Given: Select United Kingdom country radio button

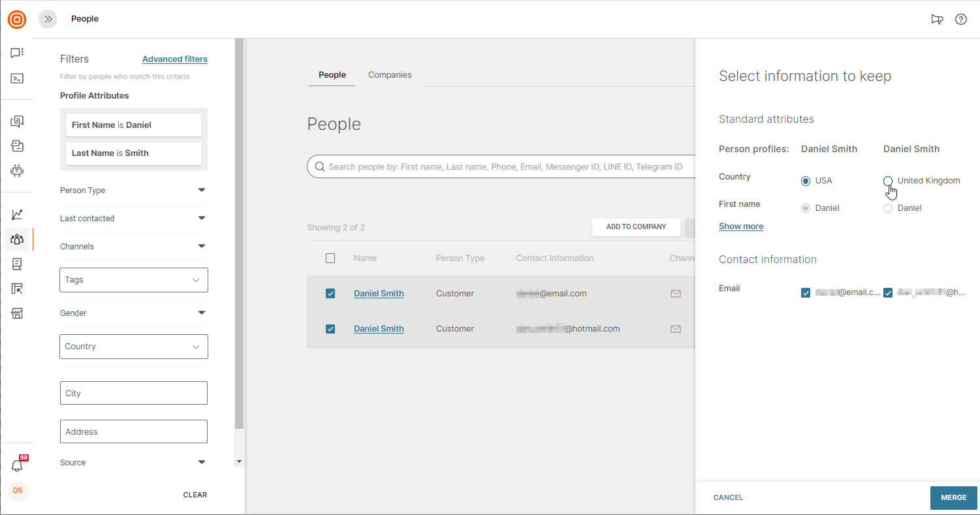Looking at the screenshot, I should [x=888, y=181].
